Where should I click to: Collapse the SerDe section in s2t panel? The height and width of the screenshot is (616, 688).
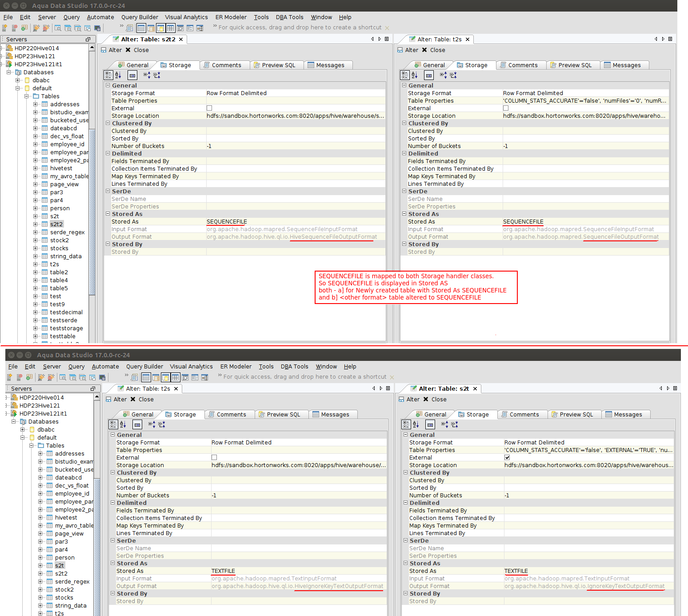coord(405,540)
